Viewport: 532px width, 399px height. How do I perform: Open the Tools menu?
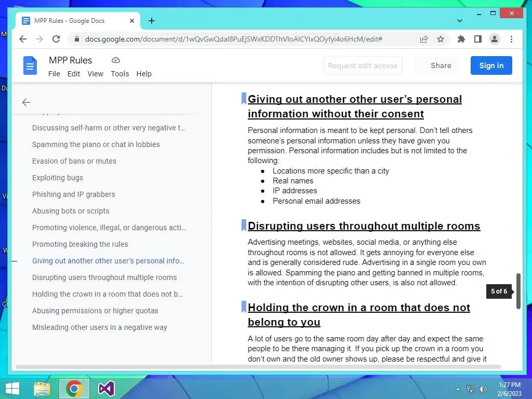tap(120, 74)
